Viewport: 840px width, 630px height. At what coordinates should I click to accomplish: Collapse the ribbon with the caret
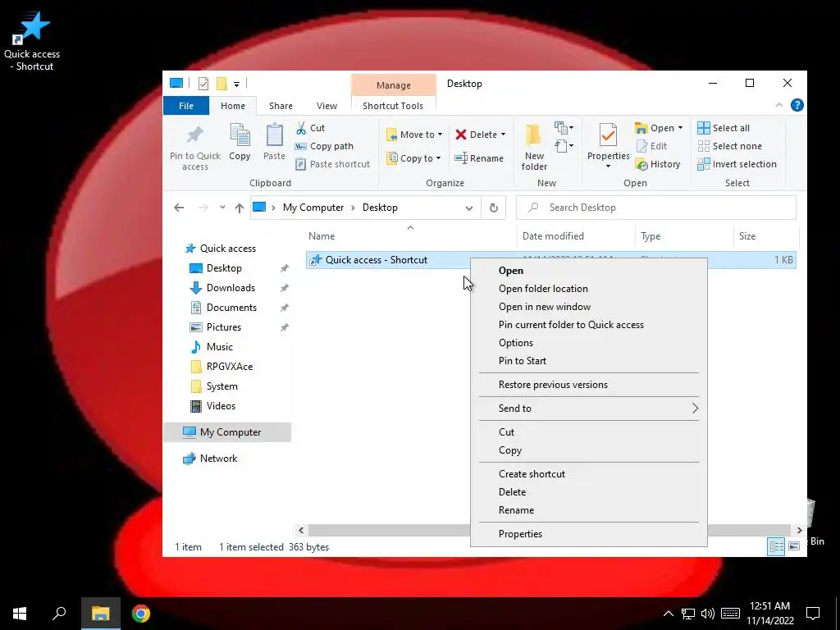(779, 106)
